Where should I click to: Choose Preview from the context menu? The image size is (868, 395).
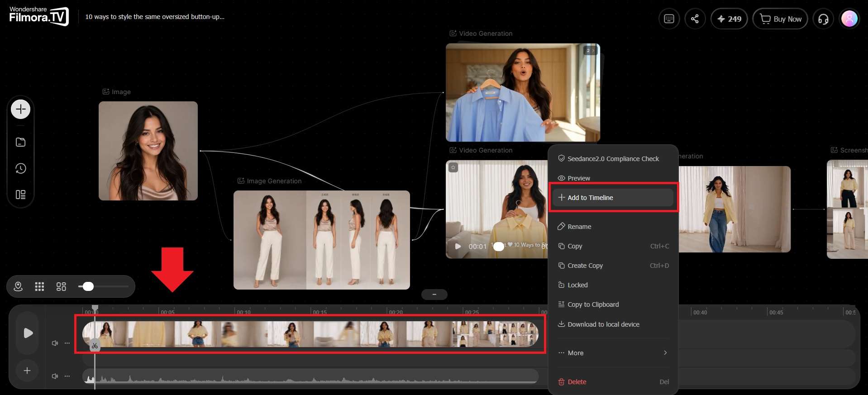(x=613, y=178)
